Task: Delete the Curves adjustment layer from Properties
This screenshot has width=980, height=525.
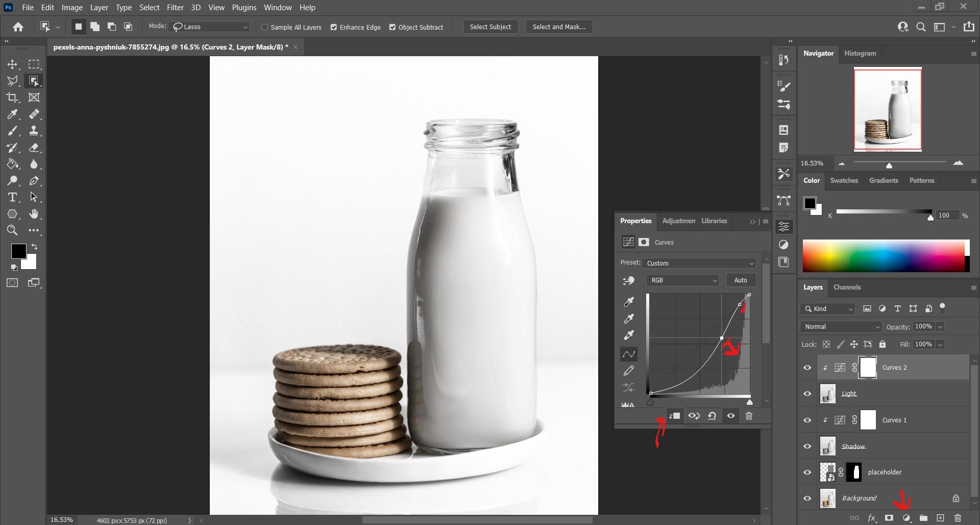Action: pyautogui.click(x=749, y=416)
